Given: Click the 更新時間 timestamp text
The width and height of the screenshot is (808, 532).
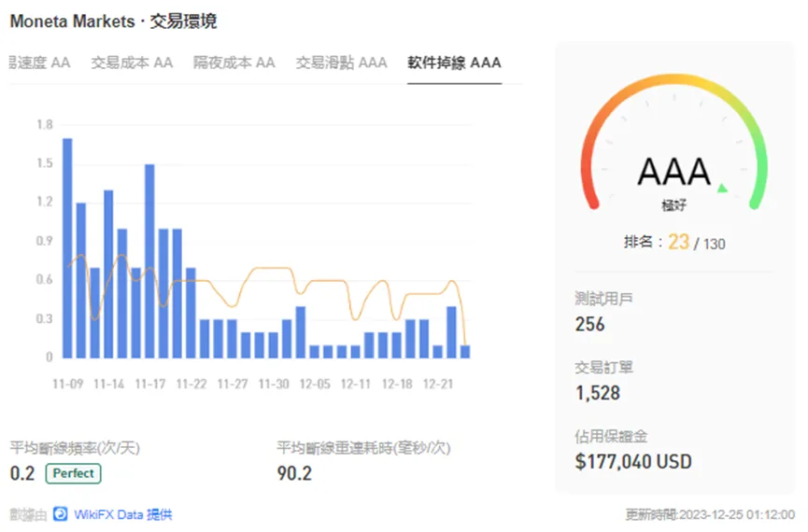Looking at the screenshot, I should (710, 514).
